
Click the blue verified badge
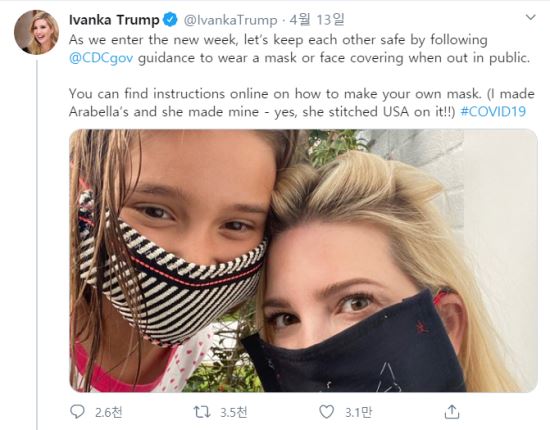(171, 20)
